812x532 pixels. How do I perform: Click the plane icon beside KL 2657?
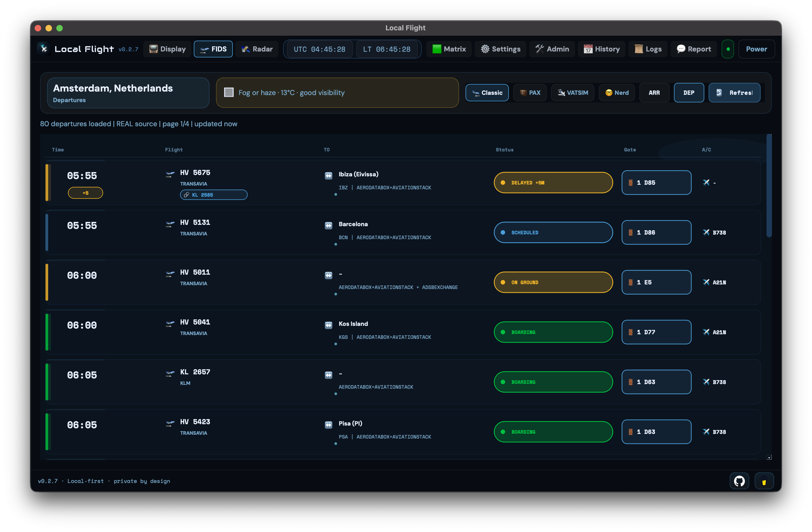(x=170, y=373)
